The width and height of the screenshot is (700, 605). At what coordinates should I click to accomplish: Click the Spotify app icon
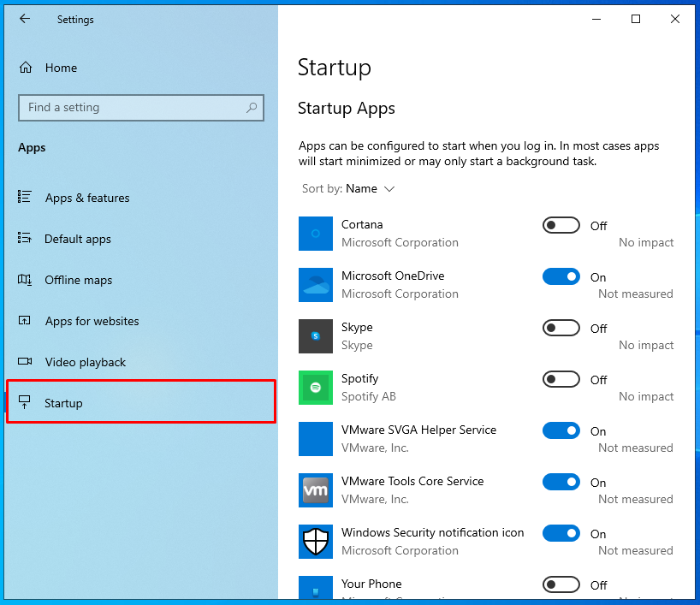click(x=316, y=388)
